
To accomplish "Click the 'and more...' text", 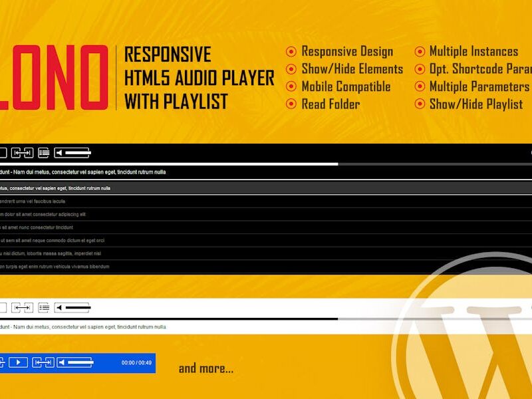I will pos(206,368).
